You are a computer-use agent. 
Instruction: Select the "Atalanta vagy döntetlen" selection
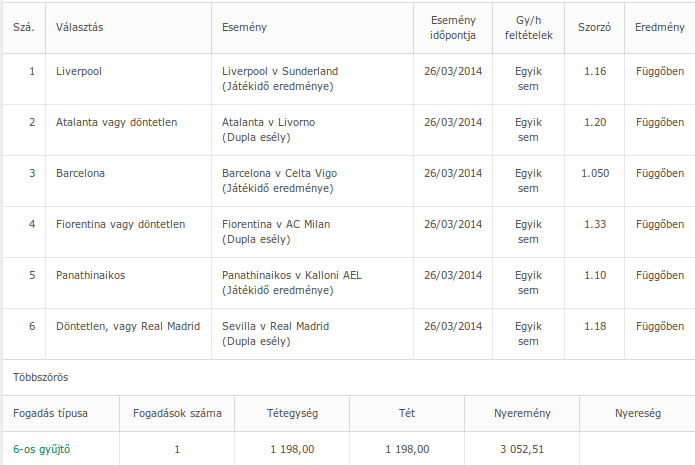pyautogui.click(x=117, y=122)
